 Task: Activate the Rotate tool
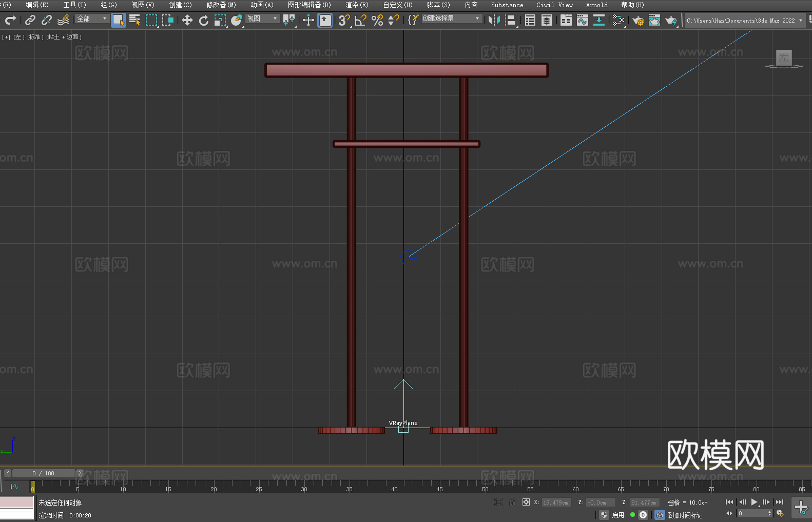pyautogui.click(x=204, y=21)
